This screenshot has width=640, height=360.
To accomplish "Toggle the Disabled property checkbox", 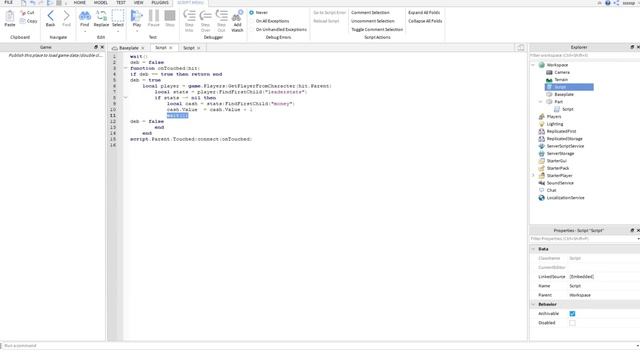I will coord(572,323).
